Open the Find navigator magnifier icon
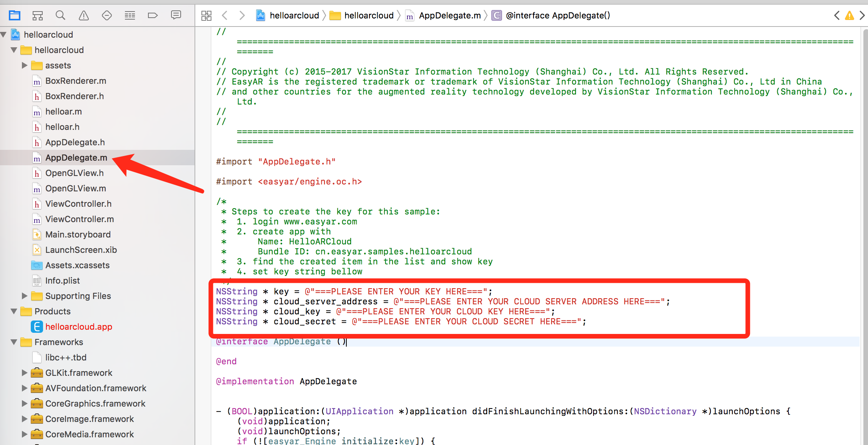This screenshot has width=868, height=445. point(60,15)
